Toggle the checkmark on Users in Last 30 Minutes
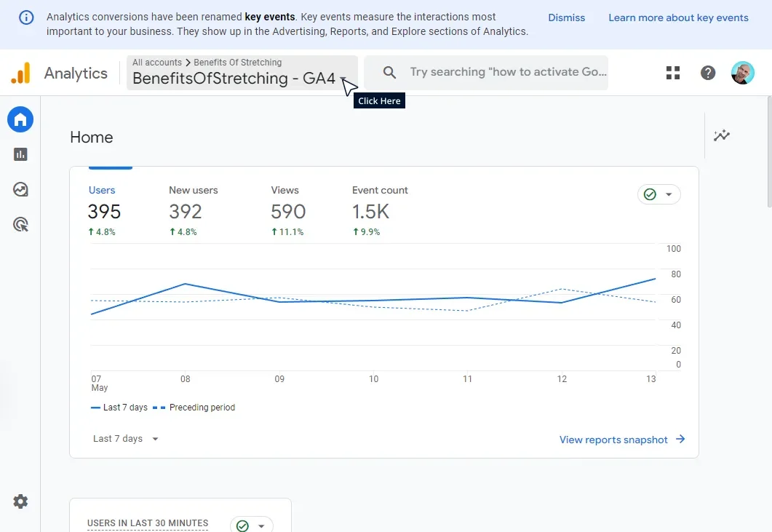 coord(241,523)
